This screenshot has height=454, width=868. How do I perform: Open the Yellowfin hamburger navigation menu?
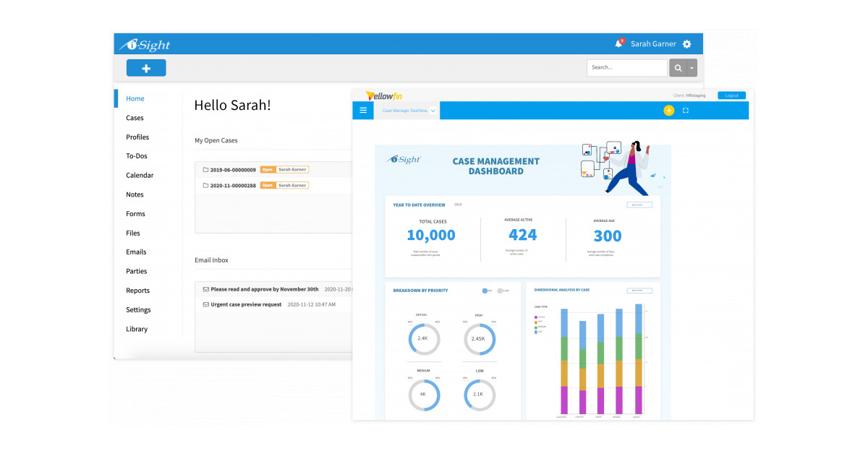[x=363, y=110]
